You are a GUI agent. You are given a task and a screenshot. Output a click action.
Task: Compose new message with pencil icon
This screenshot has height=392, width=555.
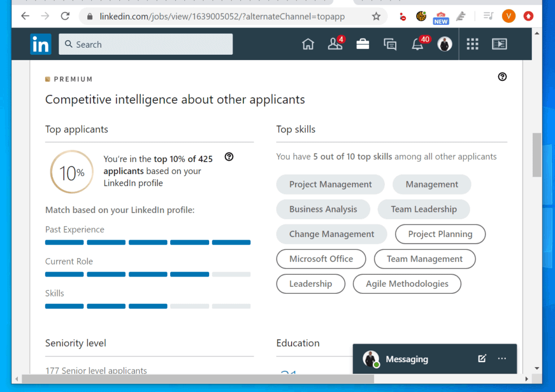pos(482,358)
